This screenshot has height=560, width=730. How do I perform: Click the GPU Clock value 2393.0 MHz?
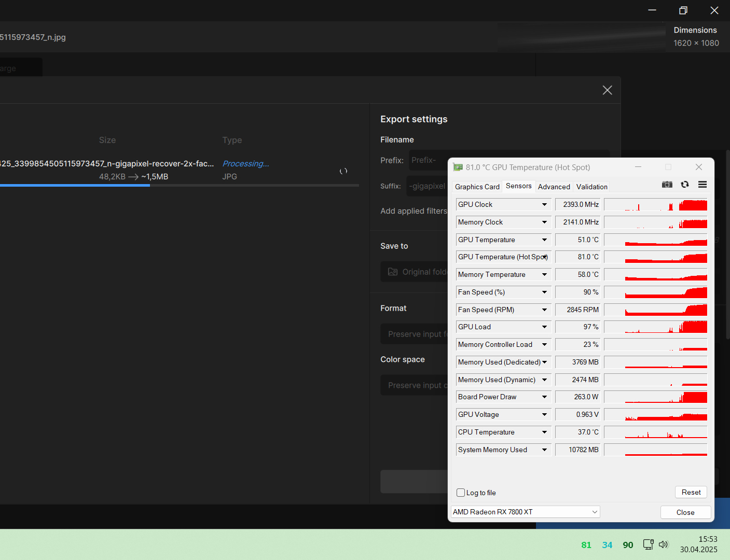tap(578, 204)
